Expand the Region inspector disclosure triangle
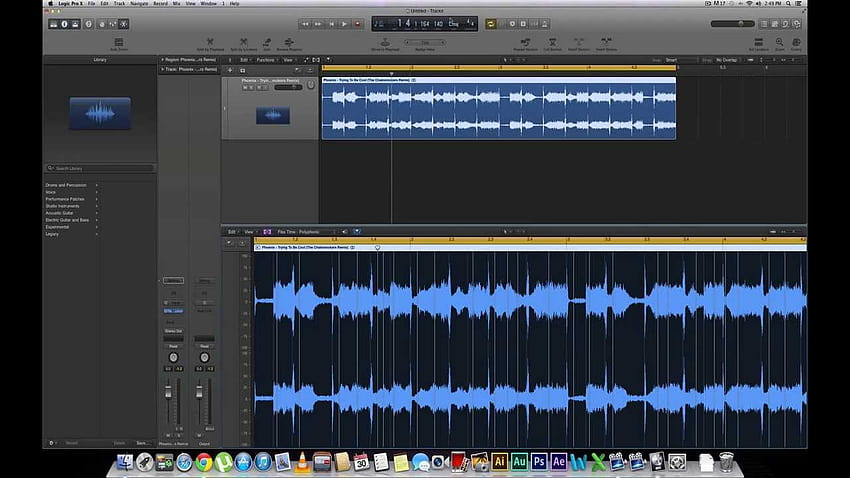The width and height of the screenshot is (850, 478). [x=162, y=60]
